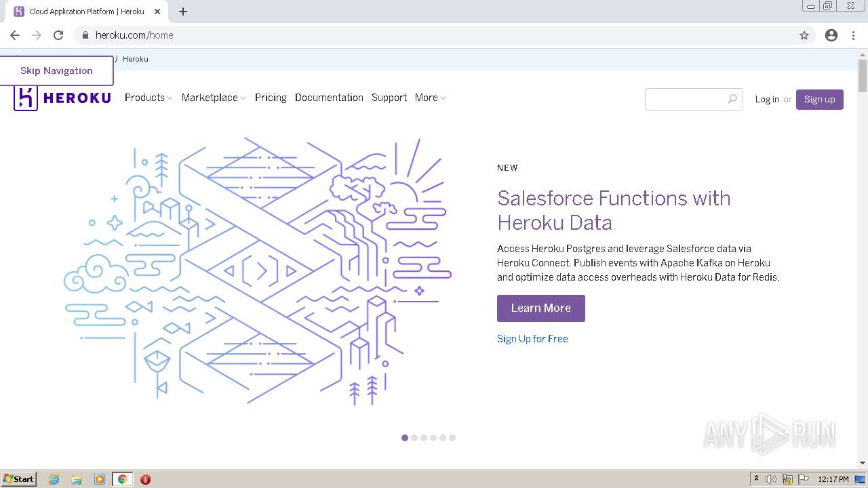This screenshot has width=868, height=488.
Task: Open the Windows Start button
Action: click(19, 479)
